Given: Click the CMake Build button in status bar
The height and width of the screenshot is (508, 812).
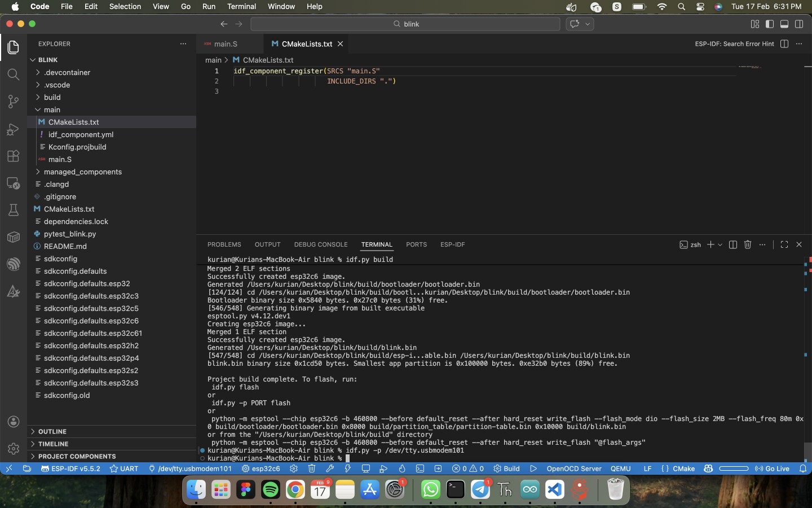Looking at the screenshot, I should [506, 468].
